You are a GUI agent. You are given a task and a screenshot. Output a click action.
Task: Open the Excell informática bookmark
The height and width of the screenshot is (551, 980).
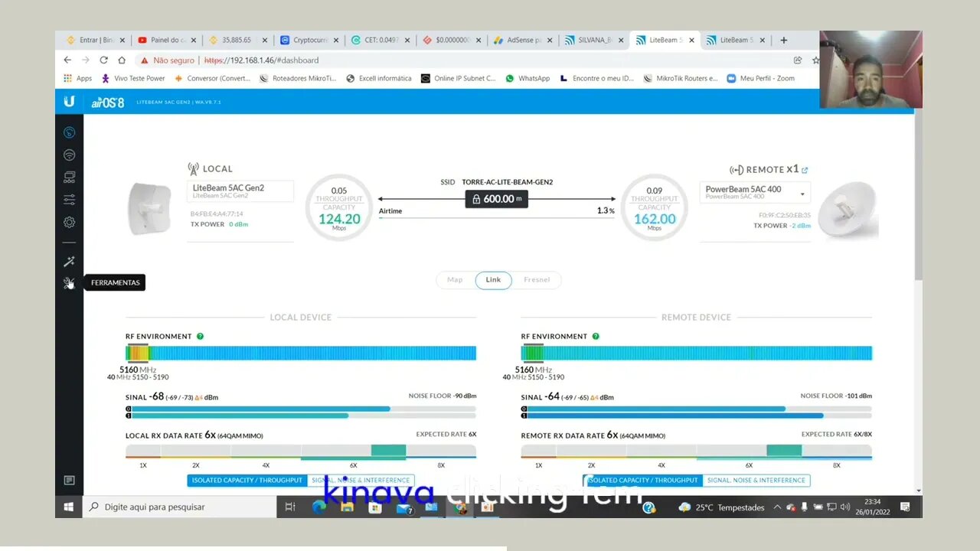coord(379,78)
